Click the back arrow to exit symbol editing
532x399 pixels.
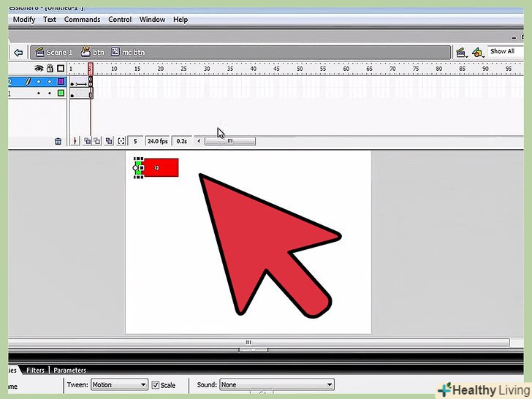[x=18, y=53]
